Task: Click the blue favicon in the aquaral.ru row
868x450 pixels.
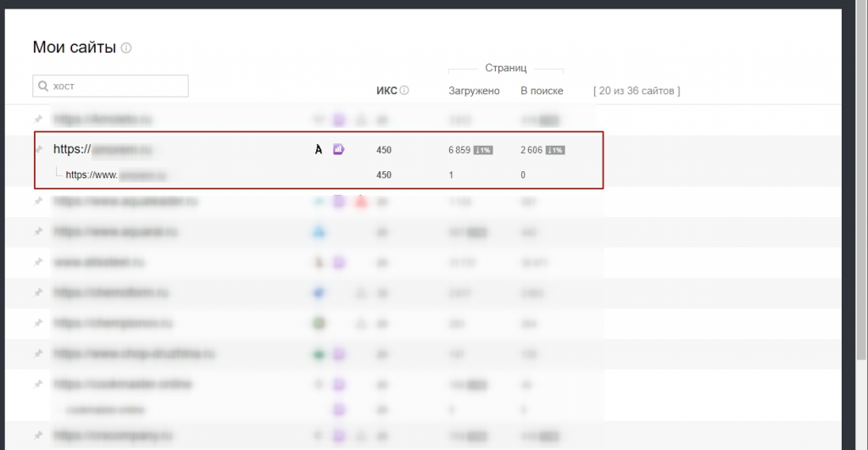Action: click(x=320, y=231)
